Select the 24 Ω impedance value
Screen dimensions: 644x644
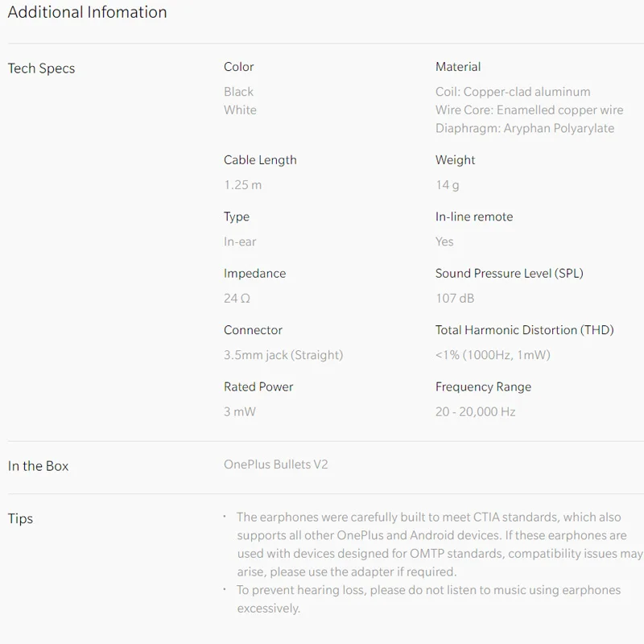tap(237, 298)
